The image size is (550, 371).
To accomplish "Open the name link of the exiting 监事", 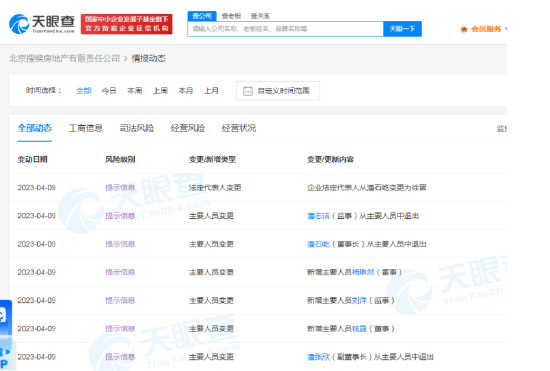I will coord(318,216).
